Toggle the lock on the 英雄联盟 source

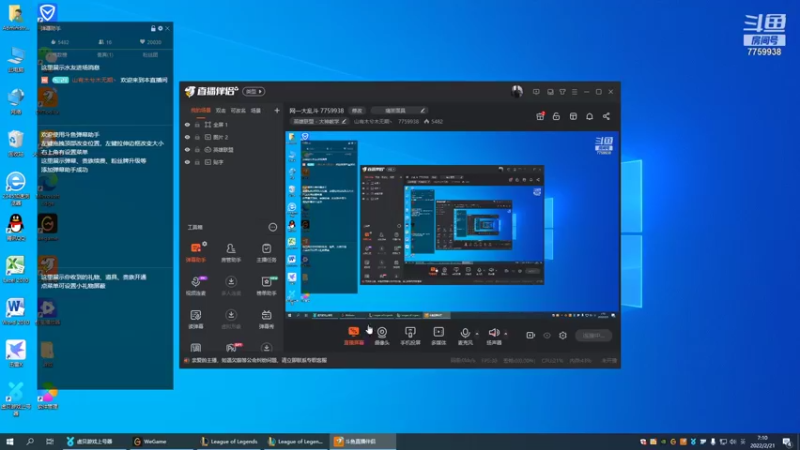point(197,150)
